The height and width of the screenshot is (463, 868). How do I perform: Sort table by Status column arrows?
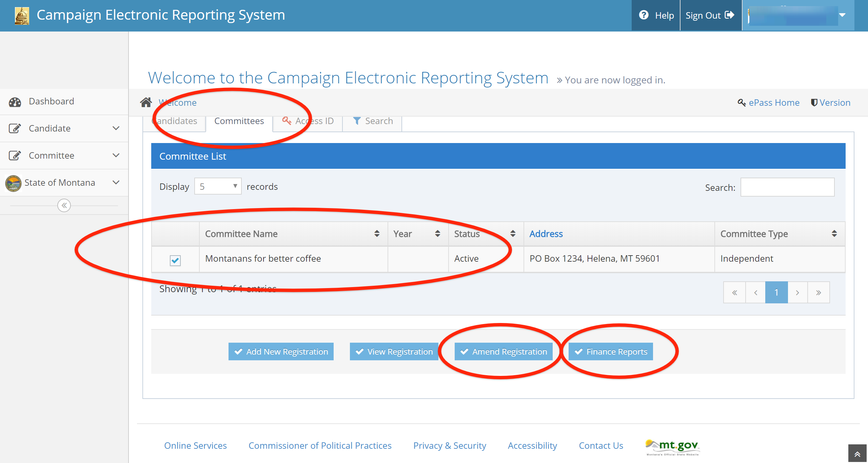click(x=513, y=234)
